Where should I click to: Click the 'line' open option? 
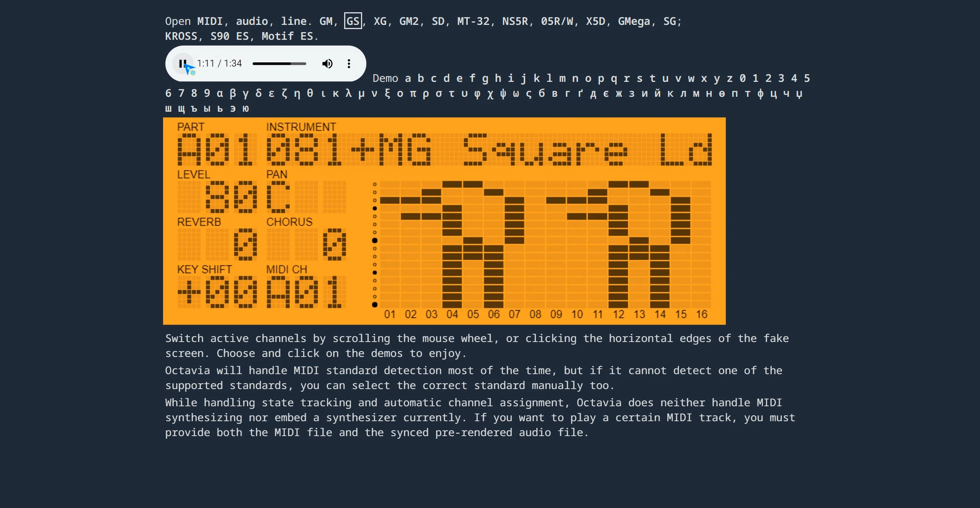[294, 21]
